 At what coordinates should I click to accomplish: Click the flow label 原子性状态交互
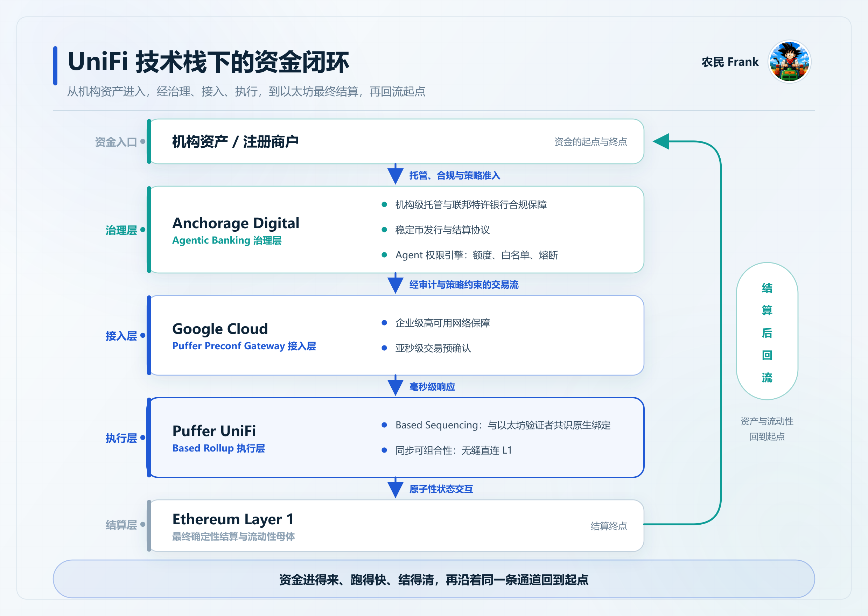coord(441,489)
